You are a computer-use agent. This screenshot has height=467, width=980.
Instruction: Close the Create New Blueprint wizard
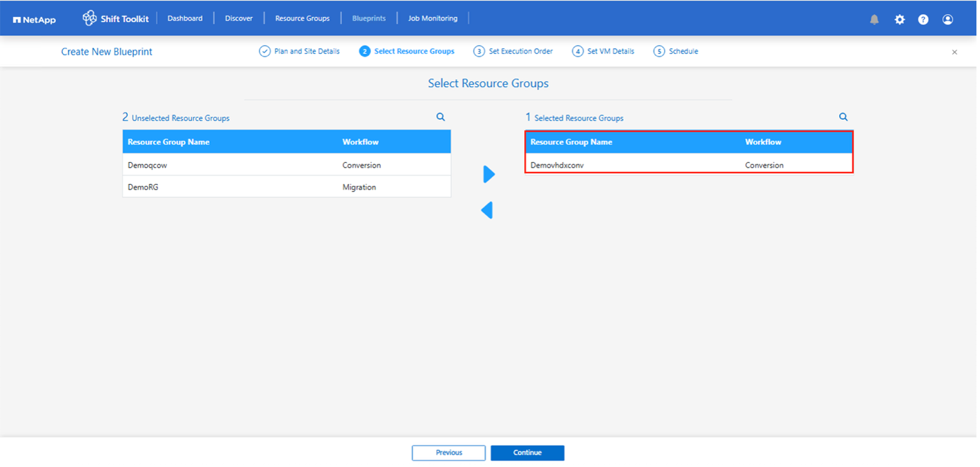coord(954,52)
